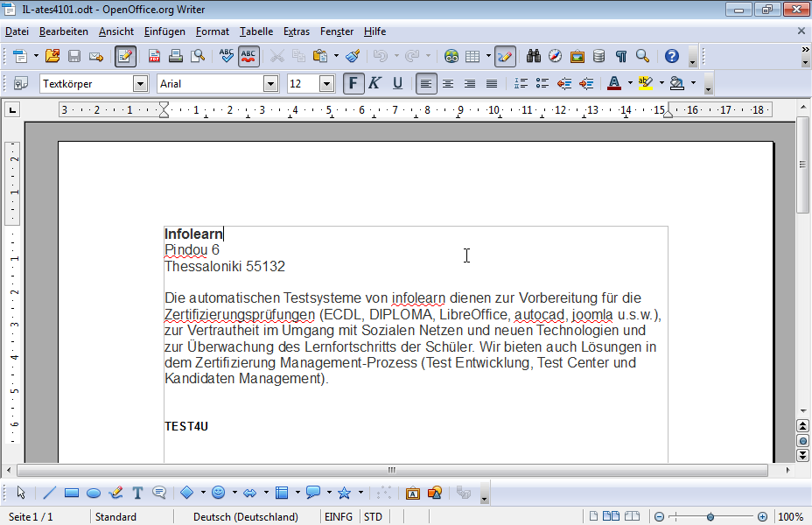The height and width of the screenshot is (525, 812).
Task: Click the Table insert icon
Action: (x=472, y=56)
